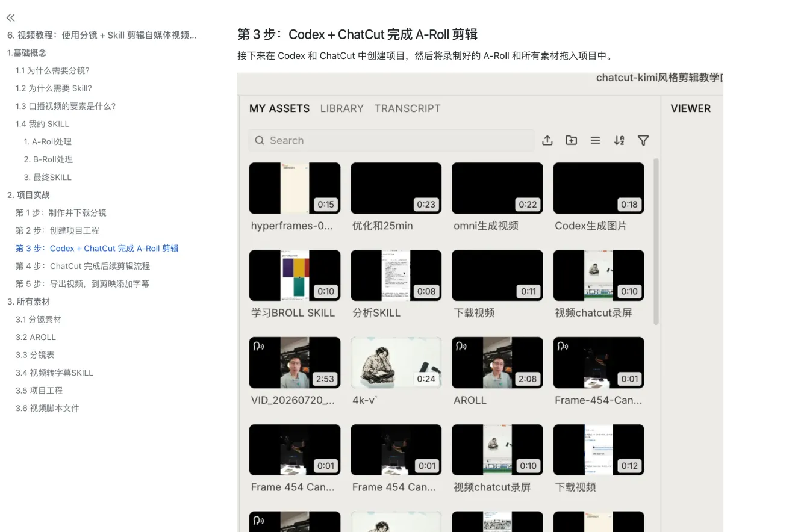The width and height of the screenshot is (795, 532).
Task: Select the AROLL 2:08 clip thumbnail
Action: point(497,362)
